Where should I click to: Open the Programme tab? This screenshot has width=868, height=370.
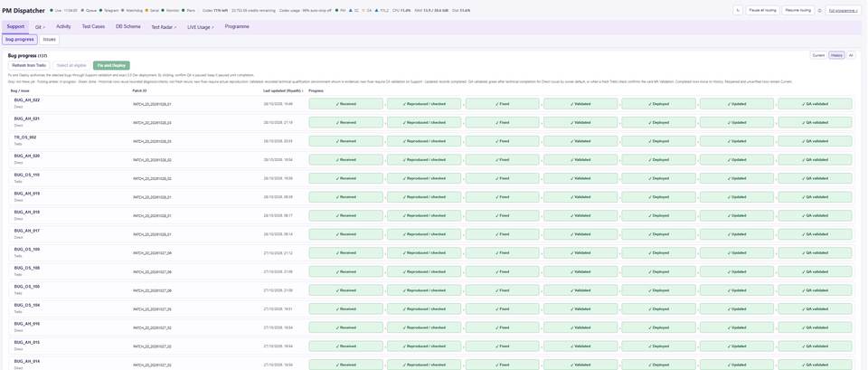237,26
